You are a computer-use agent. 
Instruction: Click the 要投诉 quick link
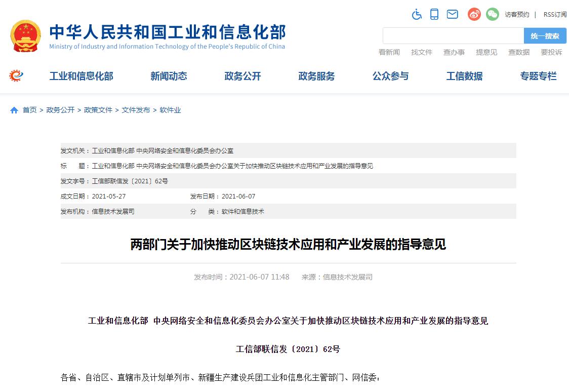(551, 52)
